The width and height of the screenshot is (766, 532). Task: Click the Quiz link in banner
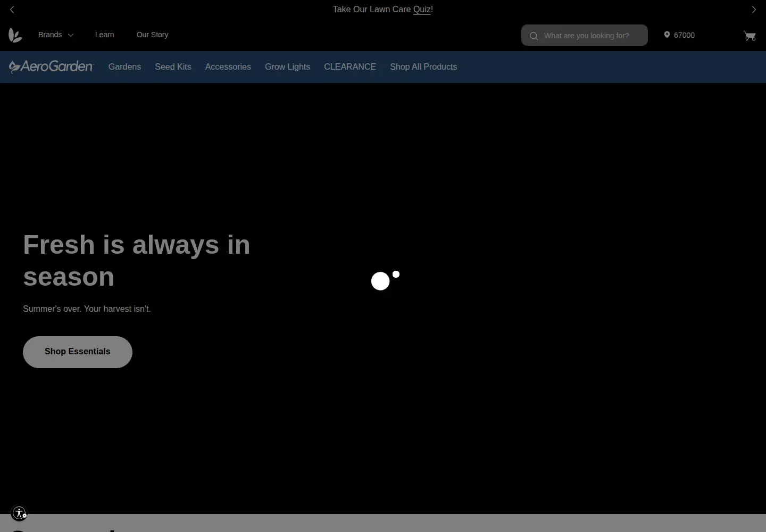422,10
